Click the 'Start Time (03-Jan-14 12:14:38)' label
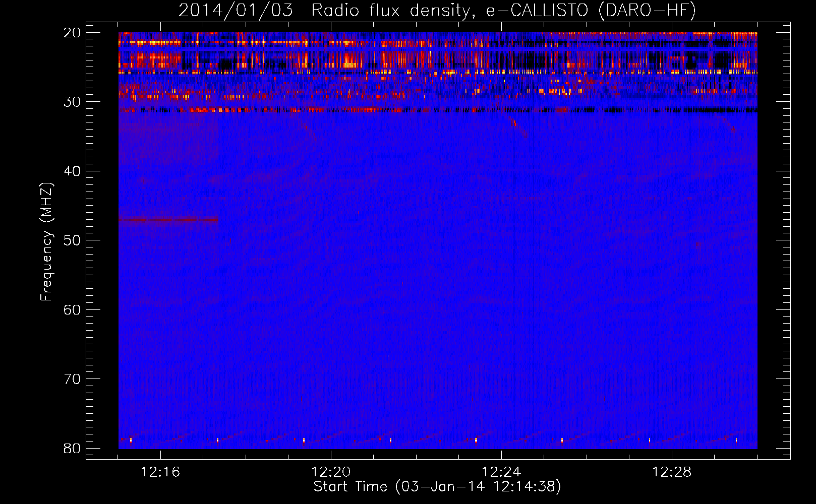This screenshot has height=504, width=816. 437,487
